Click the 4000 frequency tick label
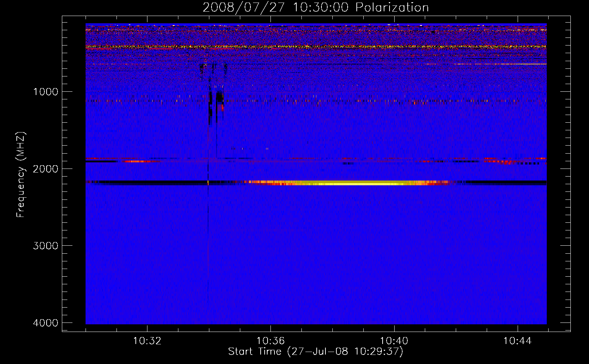Screen dimensions: 589x364 [46, 323]
